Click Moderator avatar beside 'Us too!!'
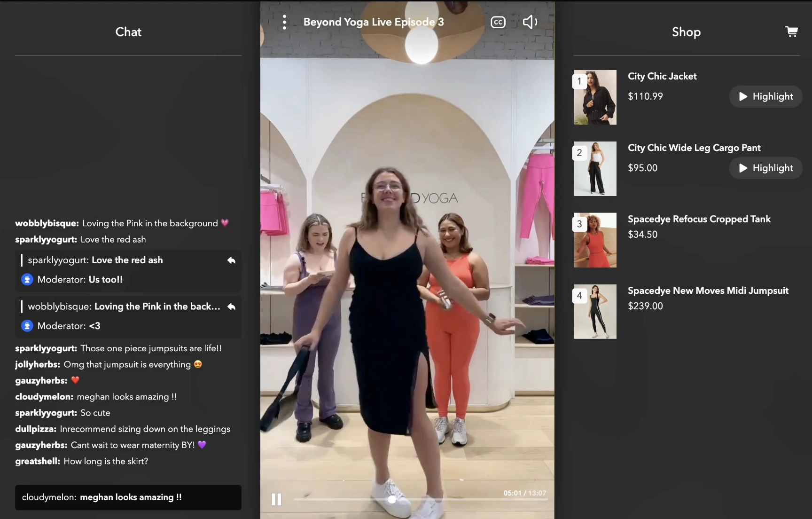Viewport: 812px width, 519px height. click(27, 279)
